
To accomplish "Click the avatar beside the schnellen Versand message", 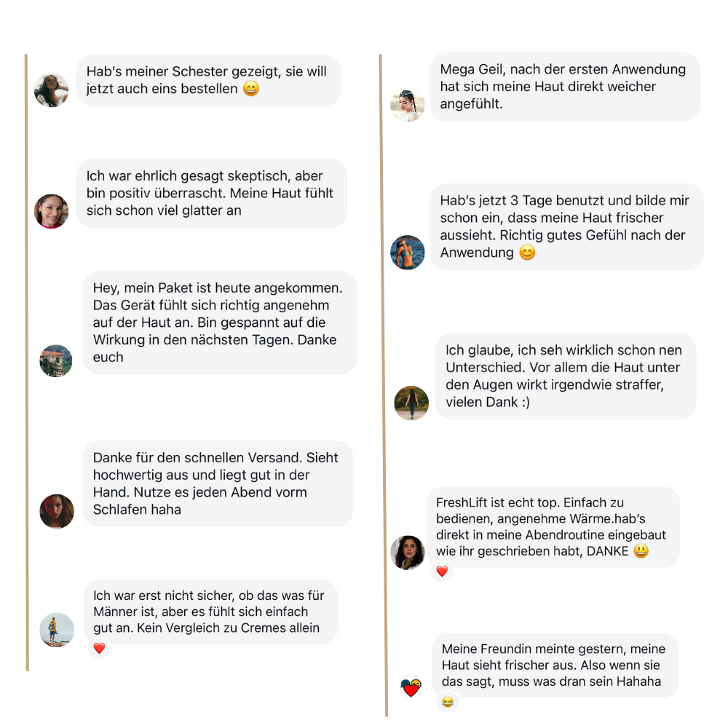I will [57, 511].
